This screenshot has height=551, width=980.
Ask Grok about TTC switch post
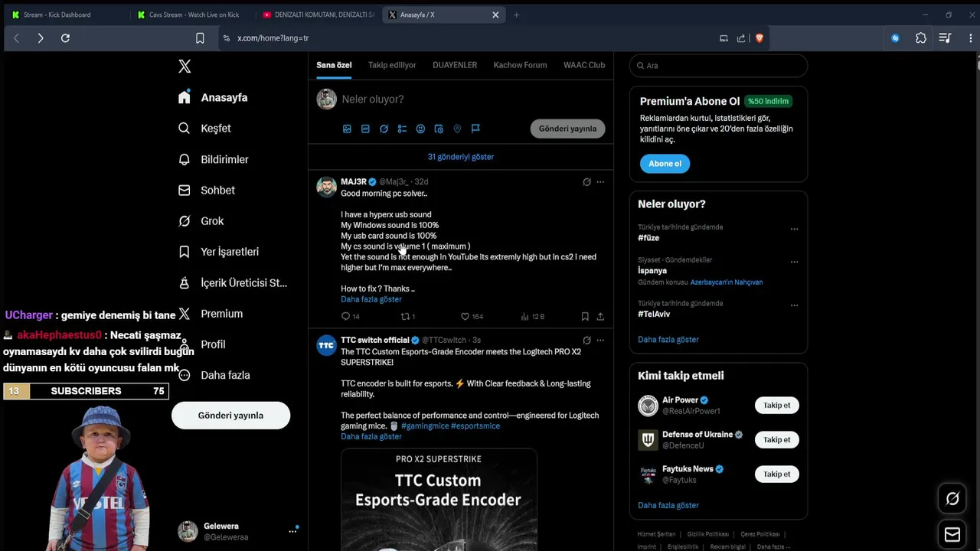(x=586, y=341)
